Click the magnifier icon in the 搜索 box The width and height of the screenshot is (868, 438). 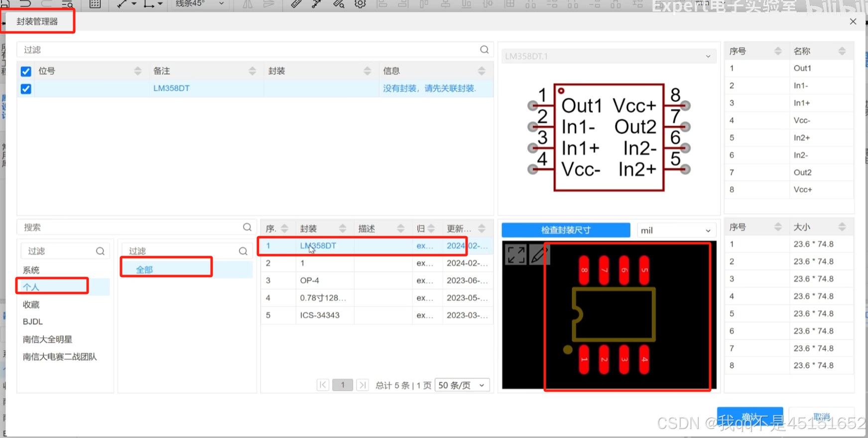[247, 227]
